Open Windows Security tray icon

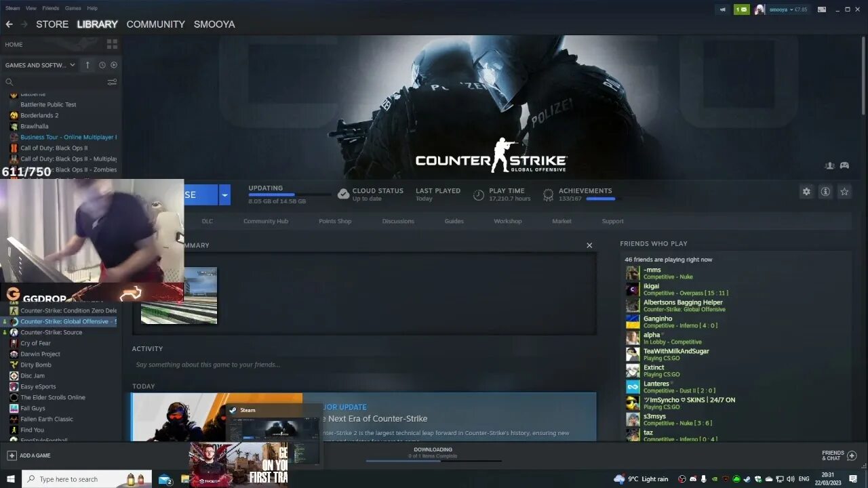[x=759, y=479]
